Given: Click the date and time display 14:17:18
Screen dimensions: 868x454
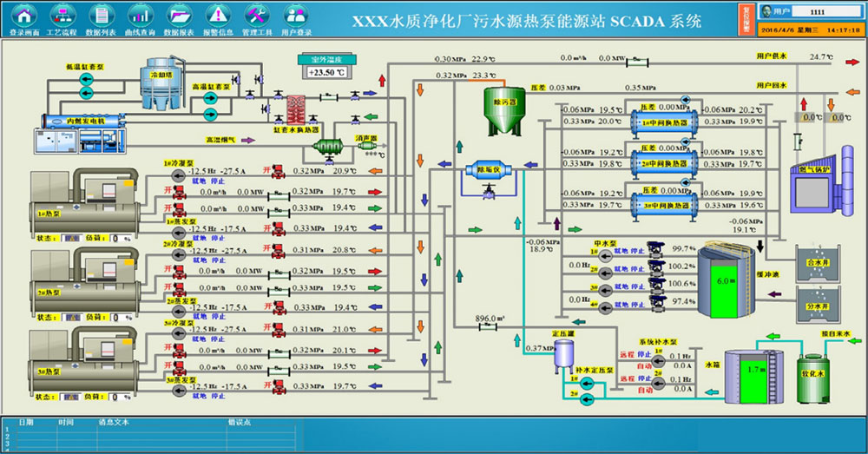Looking at the screenshot, I should (811, 30).
